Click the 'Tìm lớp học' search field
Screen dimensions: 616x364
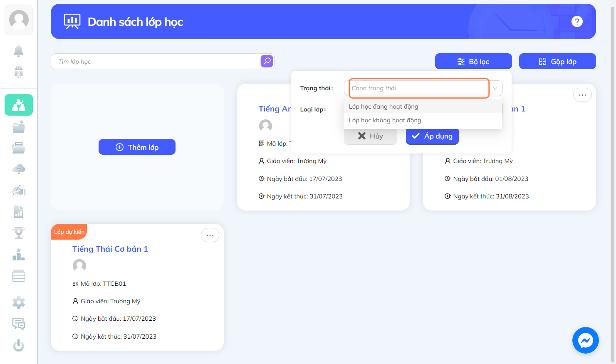point(156,61)
